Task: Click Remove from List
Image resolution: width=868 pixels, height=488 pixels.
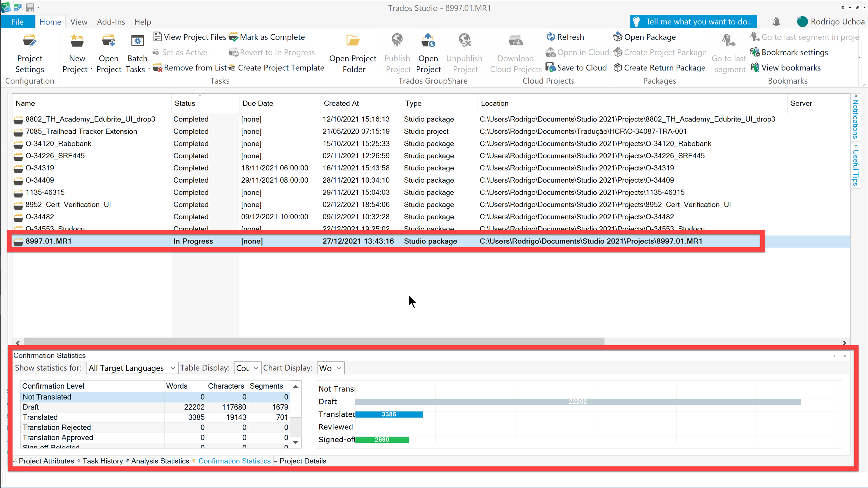Action: (x=190, y=68)
